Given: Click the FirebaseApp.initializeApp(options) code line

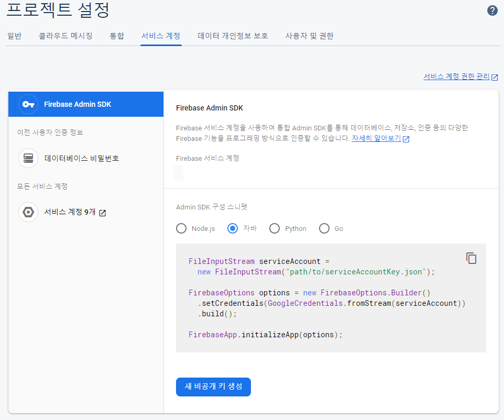Looking at the screenshot, I should pos(266,335).
